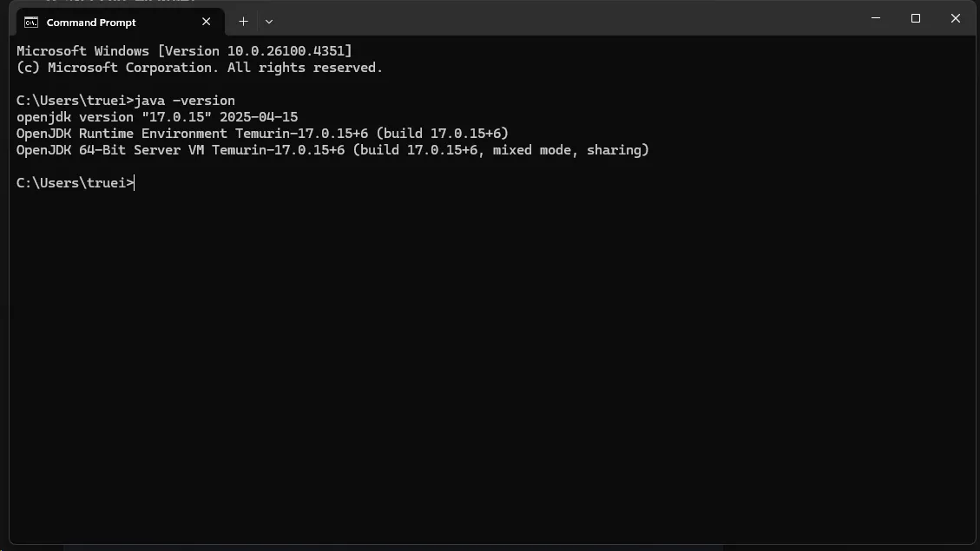
Task: Focus the active prompt line with the cursor
Action: 76,183
